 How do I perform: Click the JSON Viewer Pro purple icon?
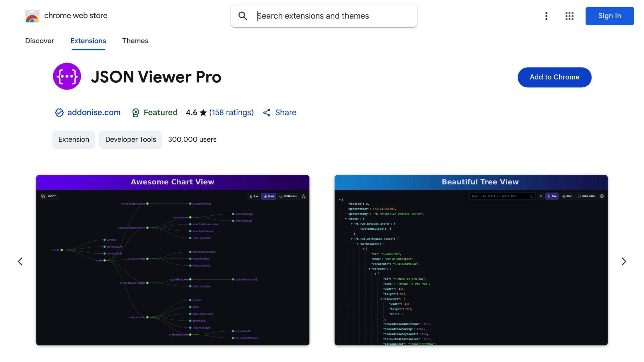click(x=67, y=76)
